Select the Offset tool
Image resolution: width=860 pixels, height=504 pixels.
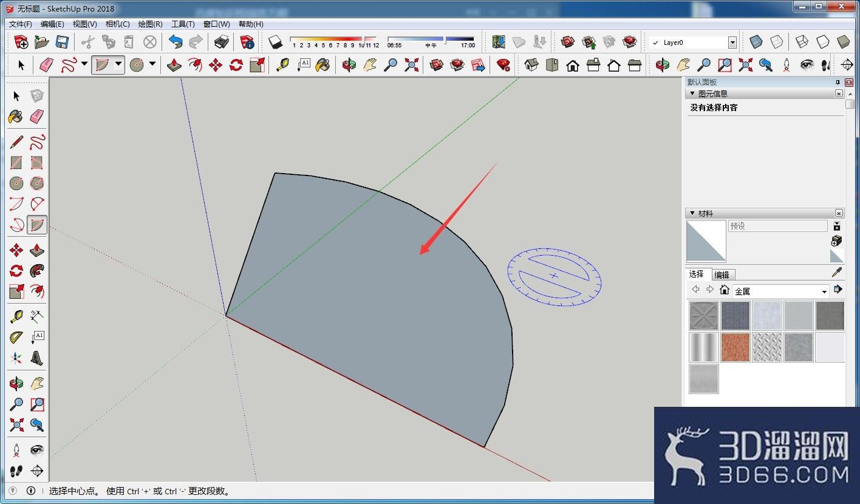pyautogui.click(x=37, y=291)
